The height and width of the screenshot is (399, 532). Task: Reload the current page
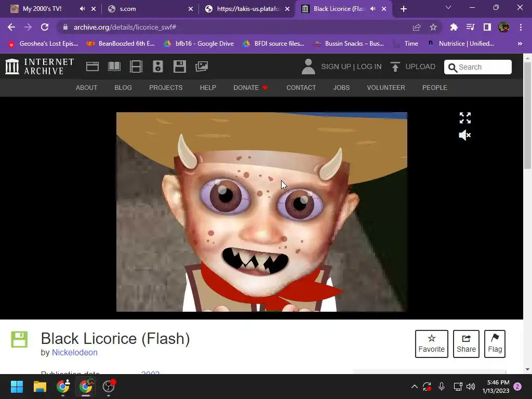(x=45, y=27)
